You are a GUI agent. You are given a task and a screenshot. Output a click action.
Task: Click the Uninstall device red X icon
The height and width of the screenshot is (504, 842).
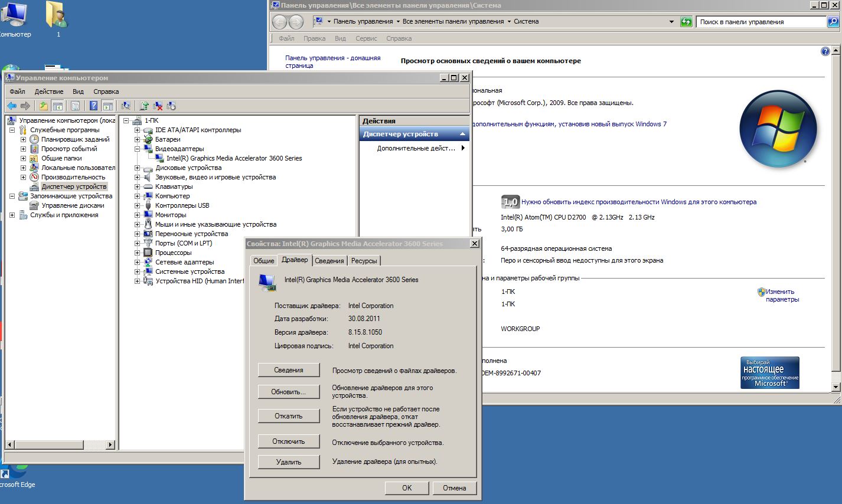[x=158, y=106]
